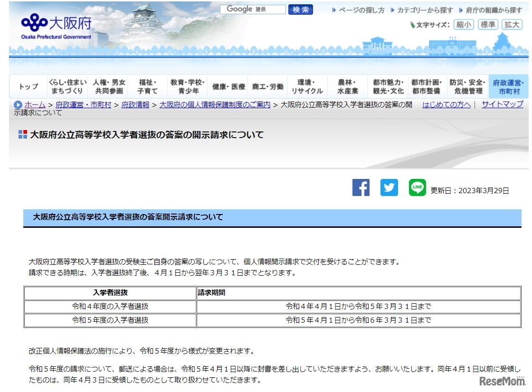532x392 pixels.
Task: Click the Google search input field
Action: [253, 9]
